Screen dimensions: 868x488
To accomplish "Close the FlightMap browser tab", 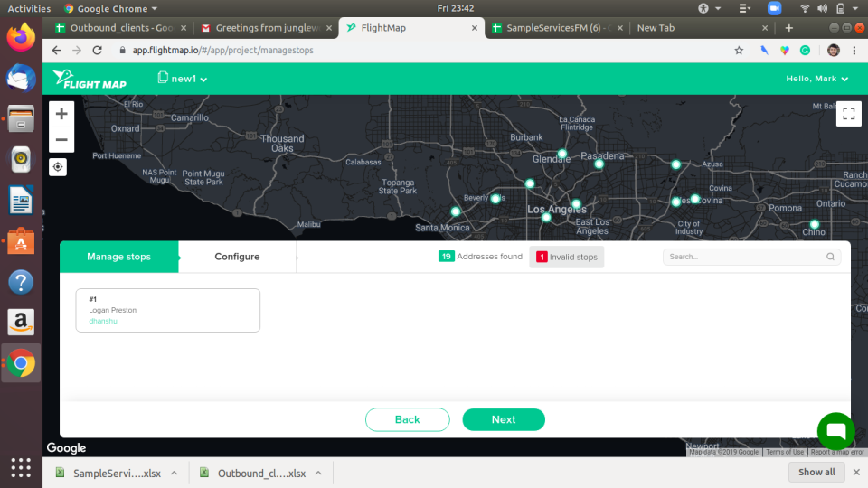I will coord(475,28).
